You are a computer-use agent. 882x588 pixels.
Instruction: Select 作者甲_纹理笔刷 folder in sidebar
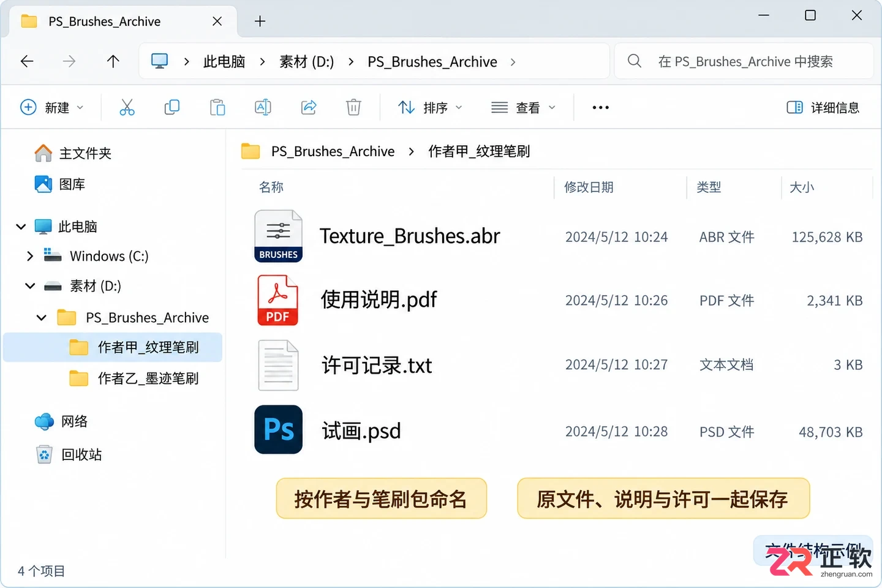[x=113, y=347]
